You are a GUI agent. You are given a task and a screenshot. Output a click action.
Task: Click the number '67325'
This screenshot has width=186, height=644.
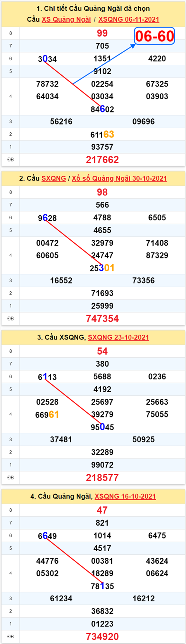click(157, 84)
